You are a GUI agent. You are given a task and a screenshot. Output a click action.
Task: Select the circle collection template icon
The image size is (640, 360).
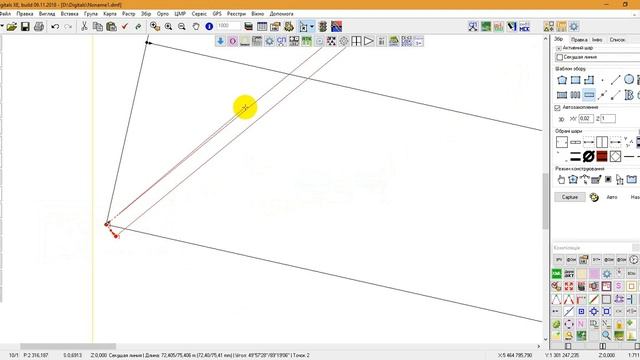[x=629, y=80]
